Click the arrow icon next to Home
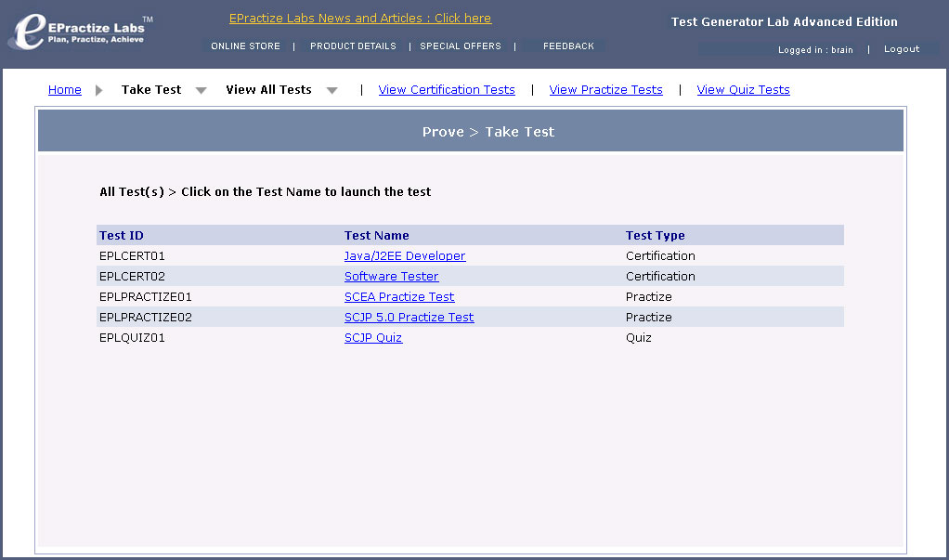The image size is (949, 560). 98,90
